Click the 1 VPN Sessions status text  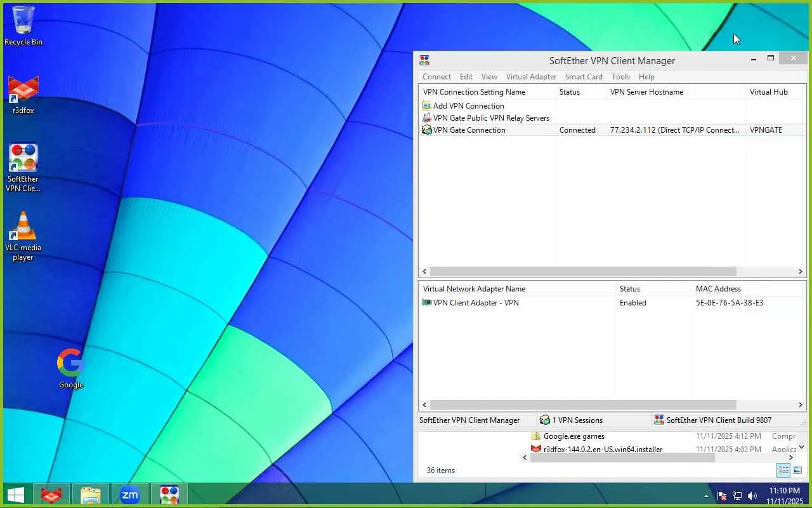point(577,420)
